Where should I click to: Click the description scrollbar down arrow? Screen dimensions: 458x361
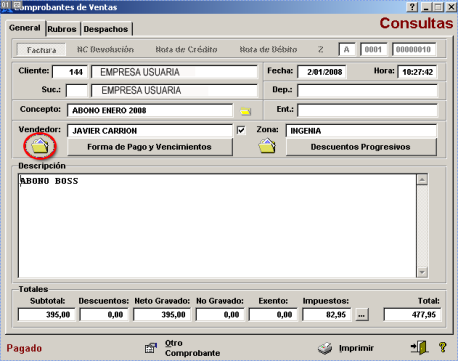(x=422, y=272)
